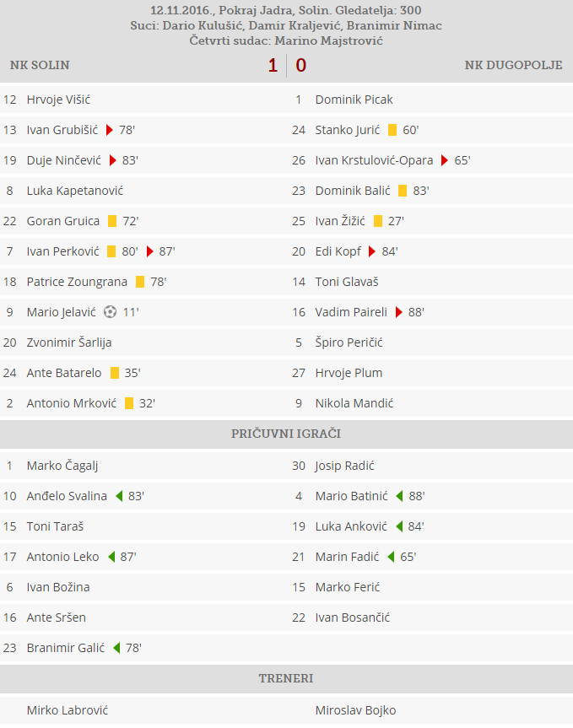Click Antonio Mrković's yellow card icon
Image resolution: width=573 pixels, height=728 pixels.
click(x=129, y=403)
